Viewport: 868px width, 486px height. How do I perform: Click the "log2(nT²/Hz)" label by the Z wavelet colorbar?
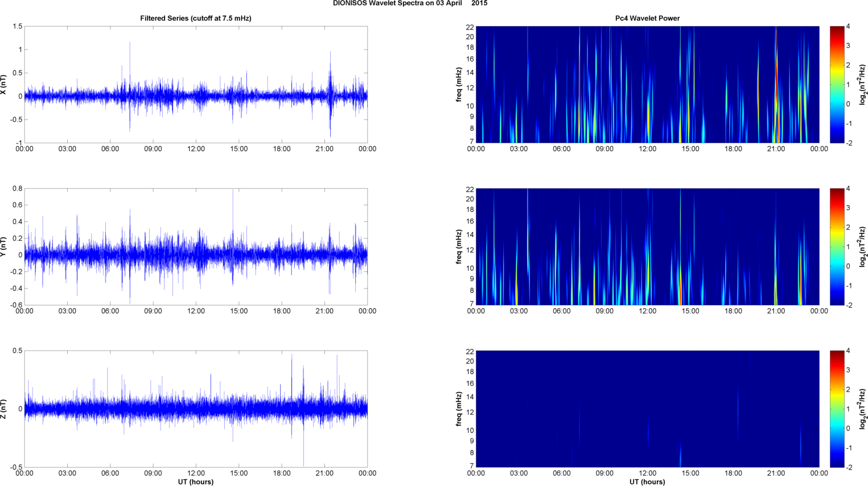point(863,409)
